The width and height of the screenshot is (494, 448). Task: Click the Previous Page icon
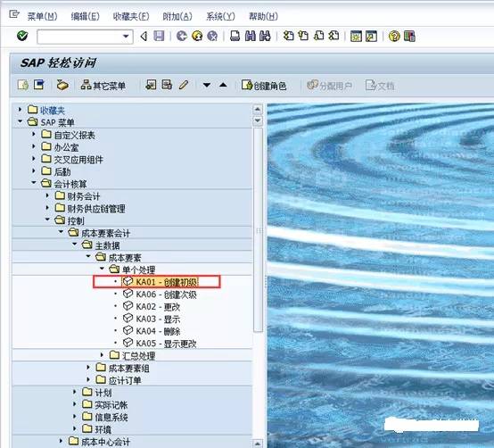point(303,36)
